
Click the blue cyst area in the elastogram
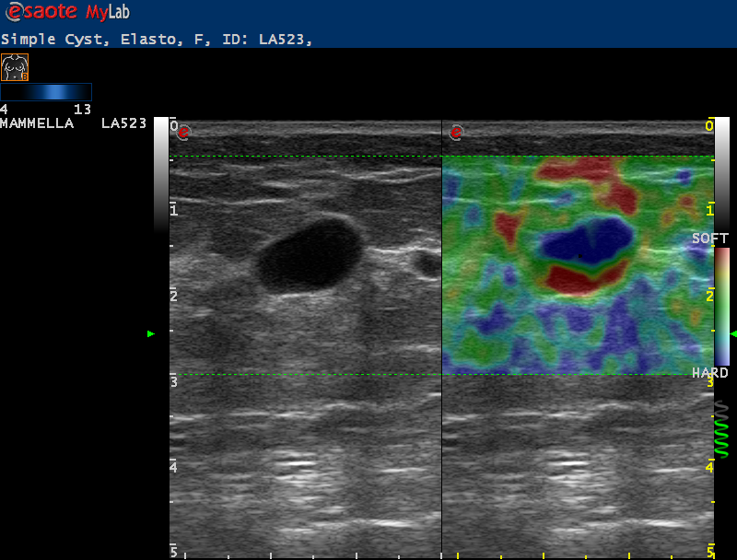pyautogui.click(x=587, y=239)
